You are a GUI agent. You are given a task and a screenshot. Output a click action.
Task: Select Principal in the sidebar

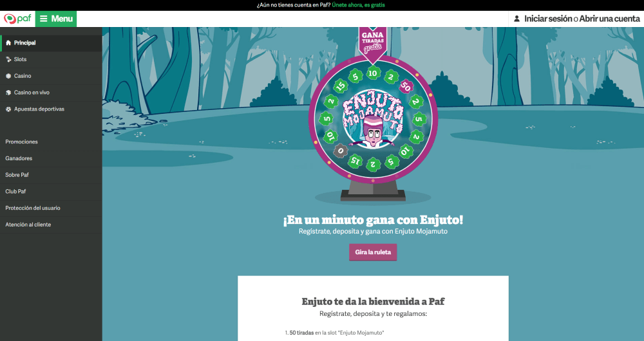coord(51,43)
